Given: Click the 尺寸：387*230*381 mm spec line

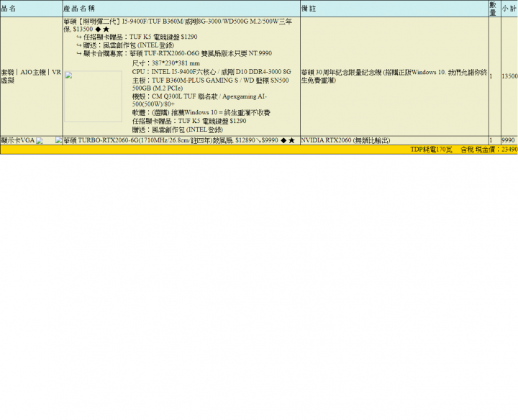Looking at the screenshot, I should tap(166, 63).
